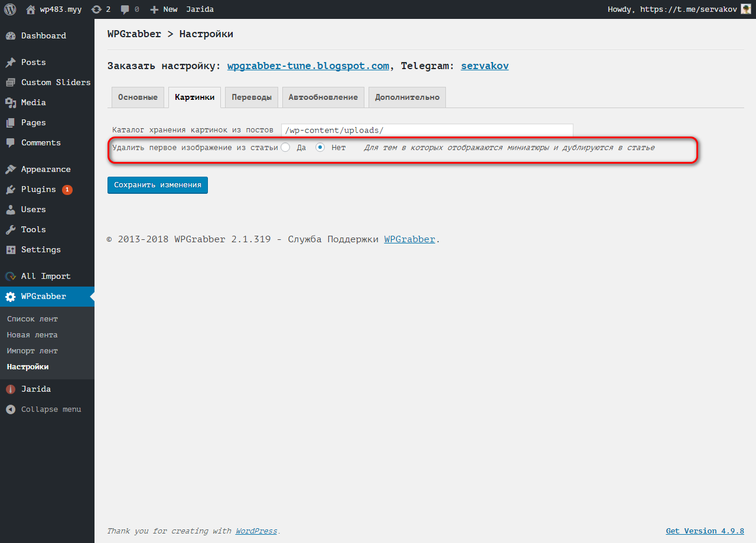Open the wpgrabber-tune.blogspot.com link
Image resolution: width=756 pixels, height=543 pixels.
tap(308, 66)
